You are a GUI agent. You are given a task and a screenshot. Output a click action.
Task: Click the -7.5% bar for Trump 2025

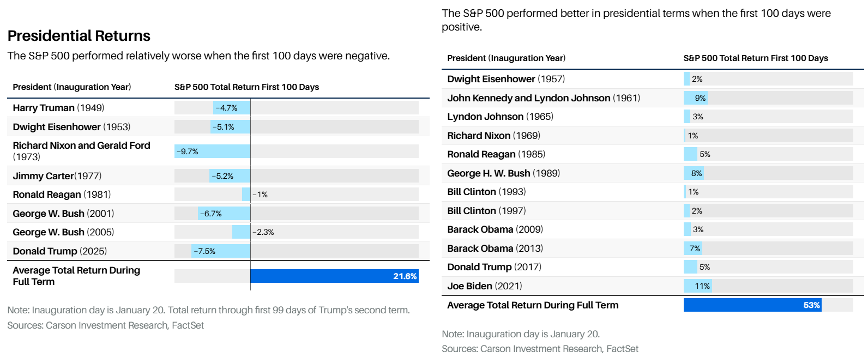pos(221,251)
